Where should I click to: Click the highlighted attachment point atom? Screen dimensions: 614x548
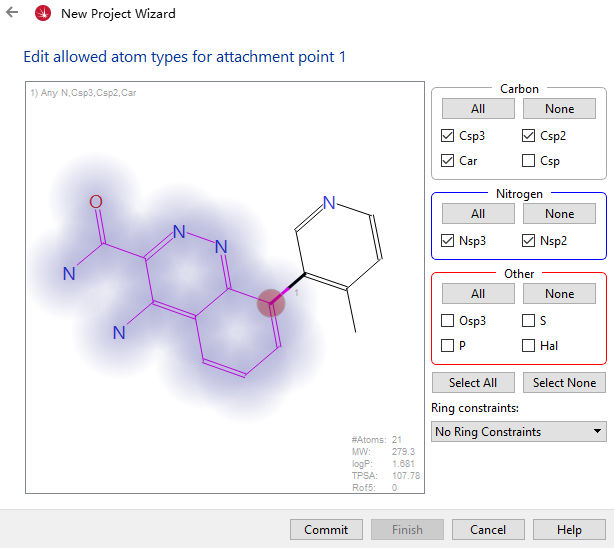tap(271, 303)
